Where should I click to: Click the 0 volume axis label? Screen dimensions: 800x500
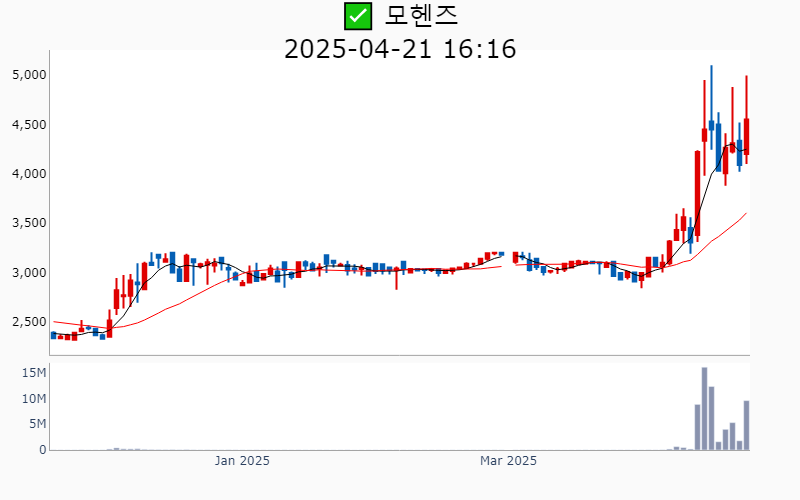pyautogui.click(x=43, y=450)
